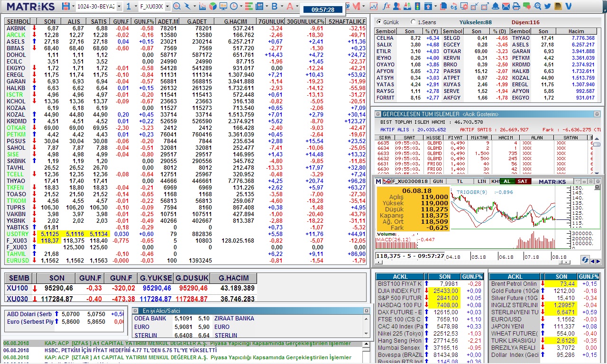Click the chart scroll left blue arrow
This screenshot has width=607, height=364.
[x=593, y=261]
